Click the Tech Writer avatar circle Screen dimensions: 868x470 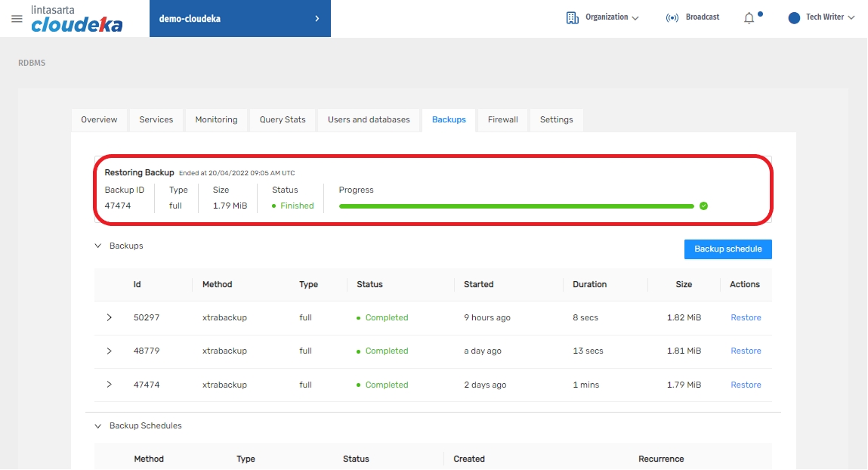pos(794,17)
